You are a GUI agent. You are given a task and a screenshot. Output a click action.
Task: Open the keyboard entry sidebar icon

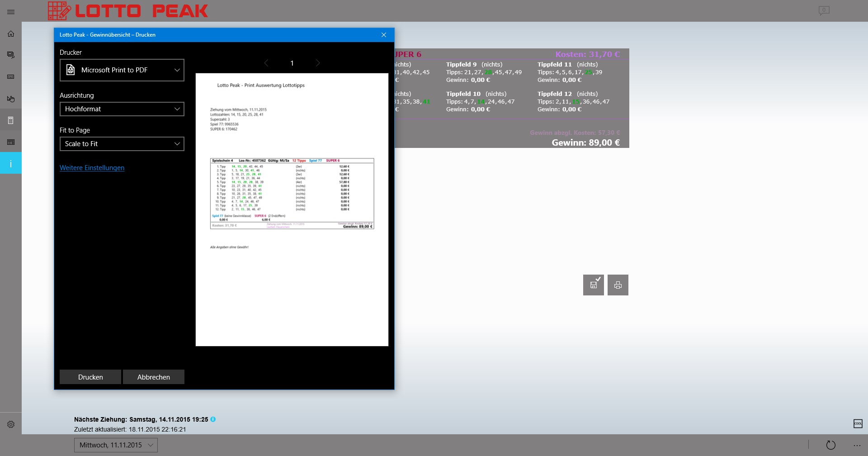[11, 77]
